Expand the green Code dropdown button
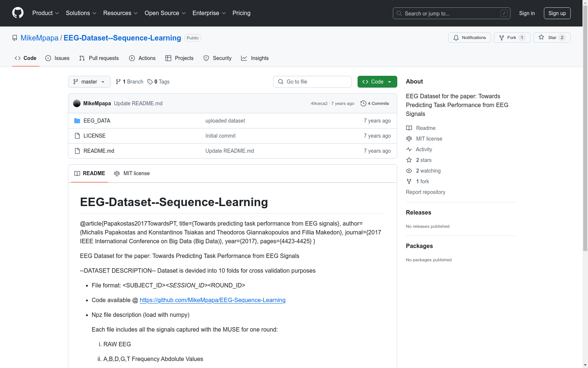Image resolution: width=588 pixels, height=368 pixels. point(377,82)
